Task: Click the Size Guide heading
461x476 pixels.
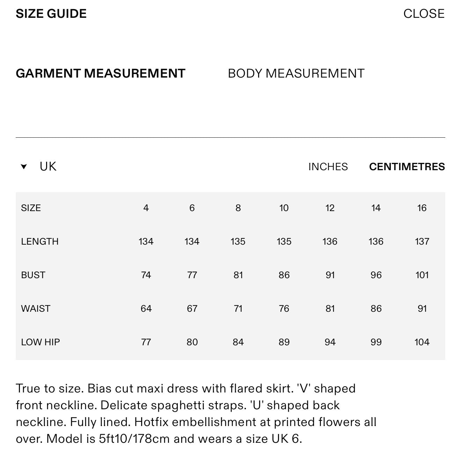Action: (x=51, y=14)
